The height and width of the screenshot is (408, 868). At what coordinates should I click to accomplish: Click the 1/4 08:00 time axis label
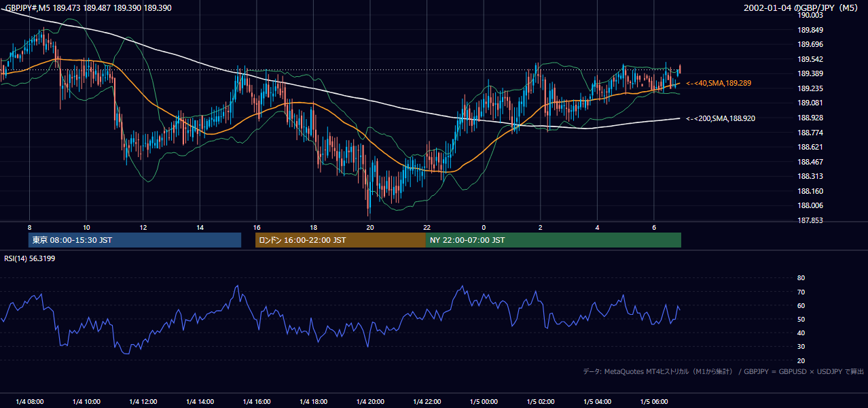tap(29, 402)
